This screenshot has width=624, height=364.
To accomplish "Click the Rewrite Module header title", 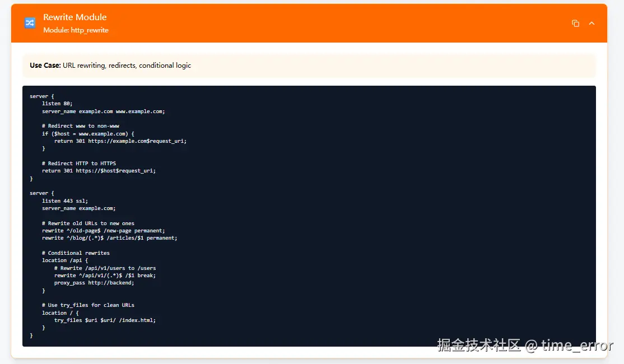I will pyautogui.click(x=75, y=17).
